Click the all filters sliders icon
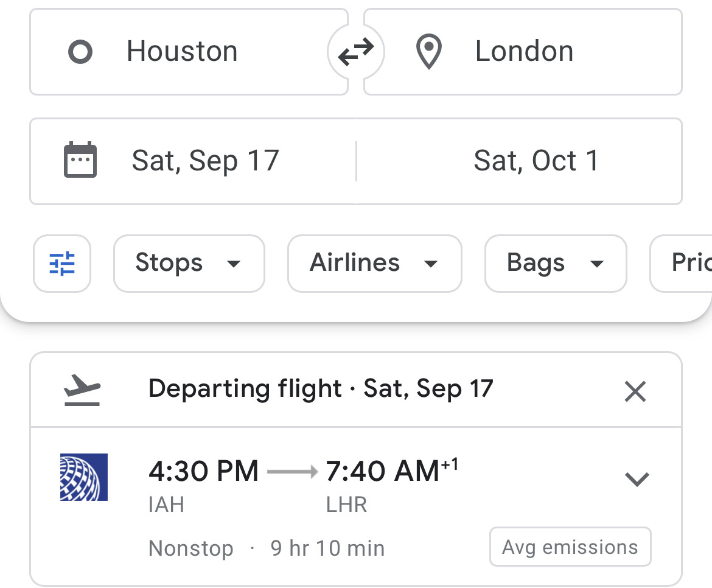Image resolution: width=712 pixels, height=588 pixels. (62, 264)
